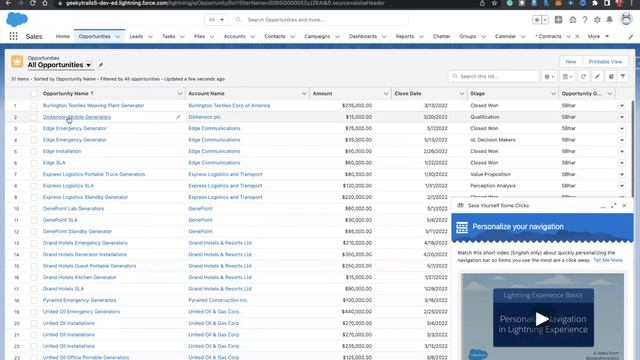
Task: Open the Notifications bell icon
Action: [609, 20]
